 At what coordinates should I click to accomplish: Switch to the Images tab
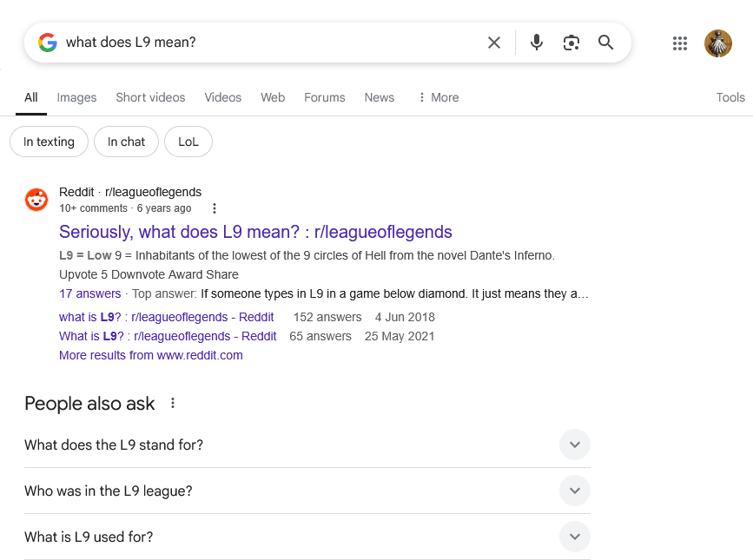point(76,97)
